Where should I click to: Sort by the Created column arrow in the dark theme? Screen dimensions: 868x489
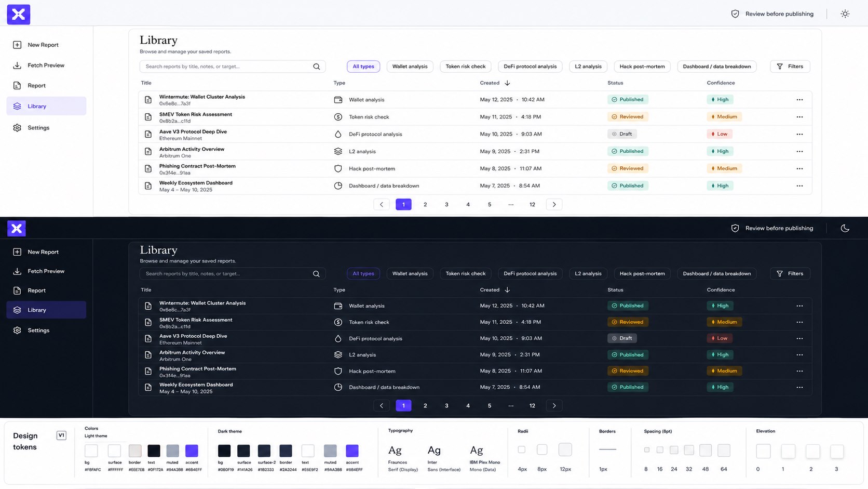pyautogui.click(x=507, y=290)
